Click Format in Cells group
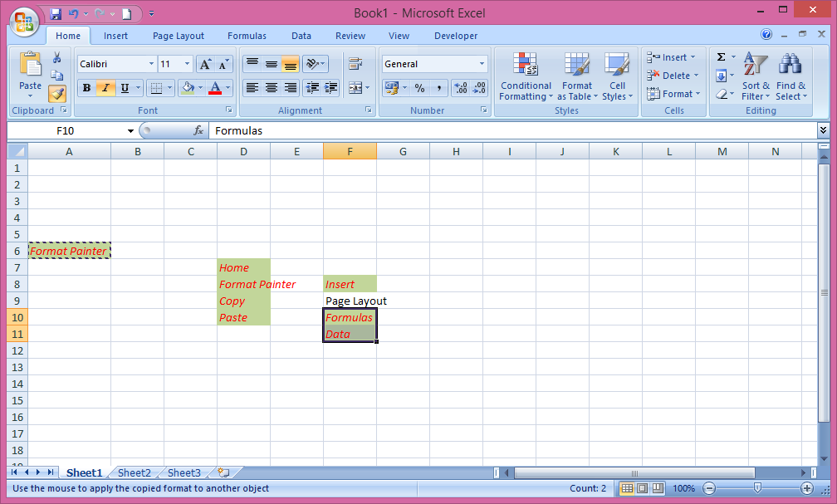This screenshot has width=837, height=504. [x=673, y=94]
